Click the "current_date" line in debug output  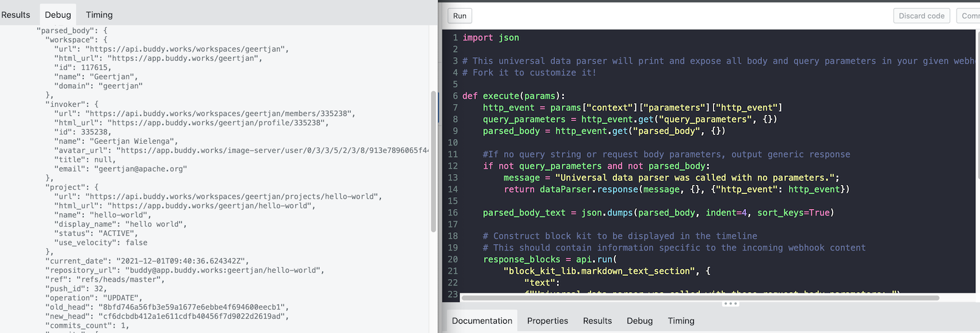[147, 261]
